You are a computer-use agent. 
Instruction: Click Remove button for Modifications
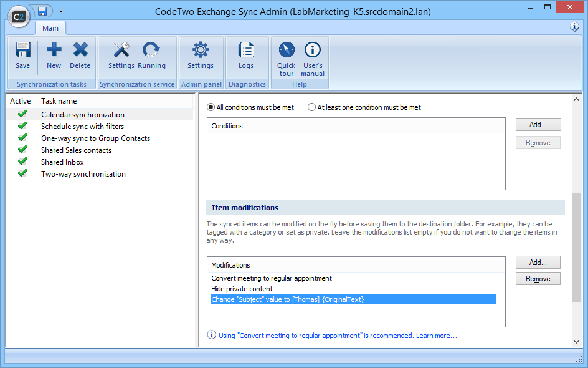538,279
